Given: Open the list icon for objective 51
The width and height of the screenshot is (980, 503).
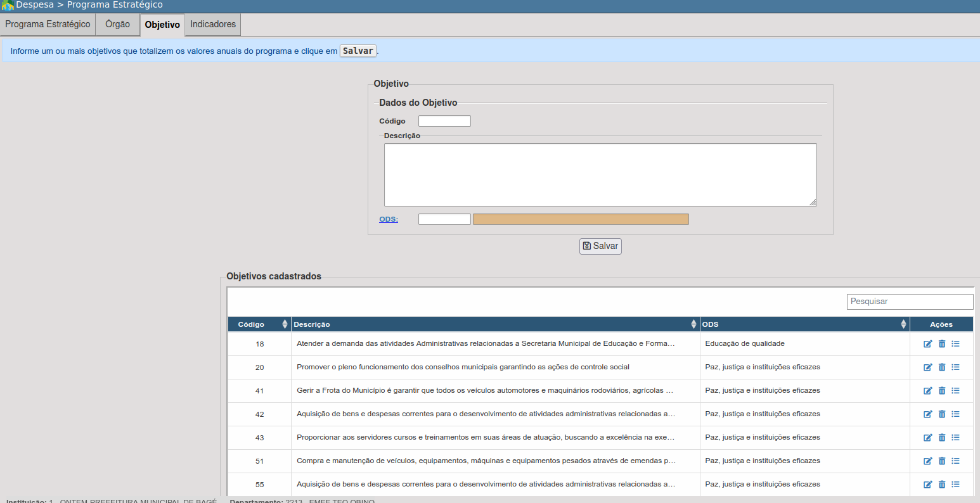Looking at the screenshot, I should point(955,461).
